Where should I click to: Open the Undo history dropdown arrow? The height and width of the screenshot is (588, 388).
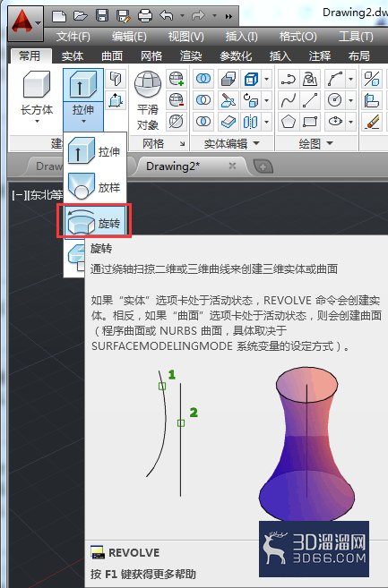182,16
